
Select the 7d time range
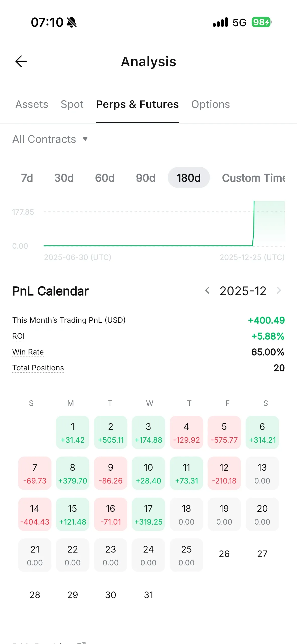(27, 178)
